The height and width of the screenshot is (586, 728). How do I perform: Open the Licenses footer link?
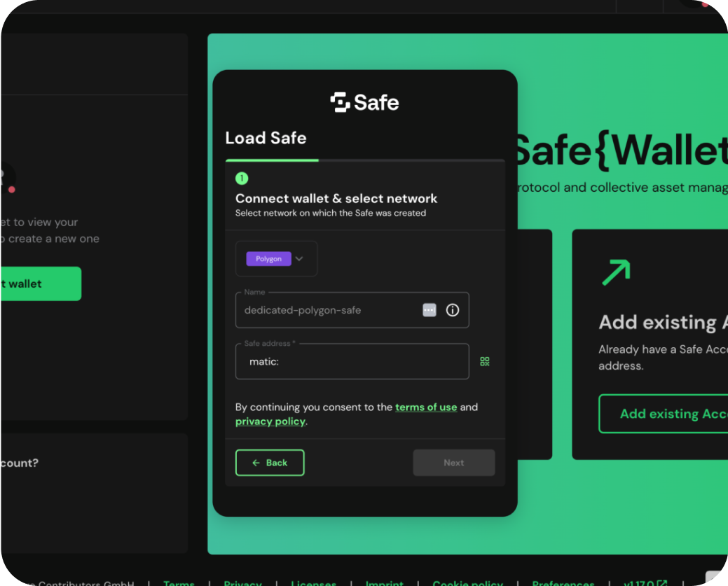click(313, 582)
